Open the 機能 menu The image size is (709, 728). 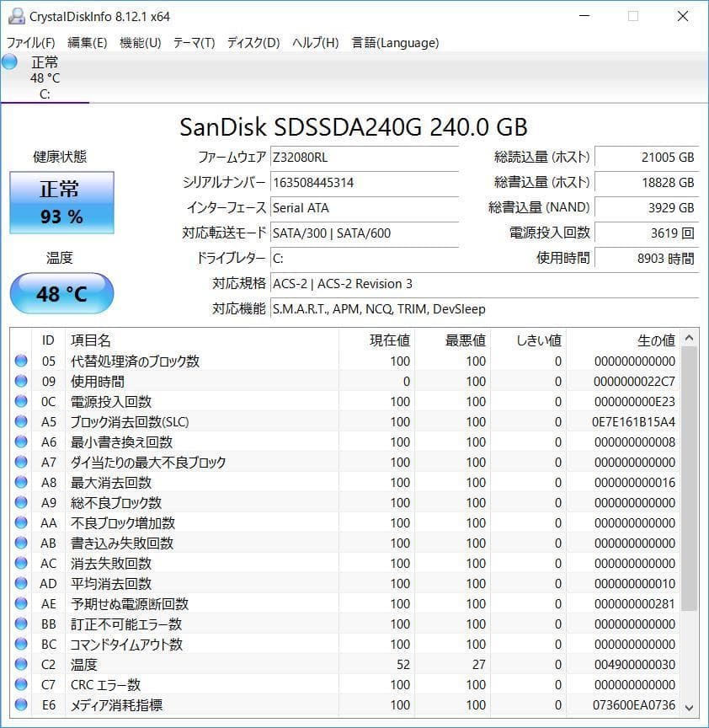point(138,42)
